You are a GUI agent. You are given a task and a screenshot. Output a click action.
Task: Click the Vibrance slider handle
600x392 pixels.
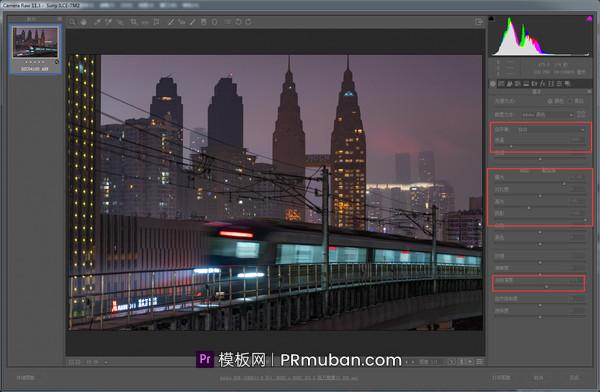(540, 305)
